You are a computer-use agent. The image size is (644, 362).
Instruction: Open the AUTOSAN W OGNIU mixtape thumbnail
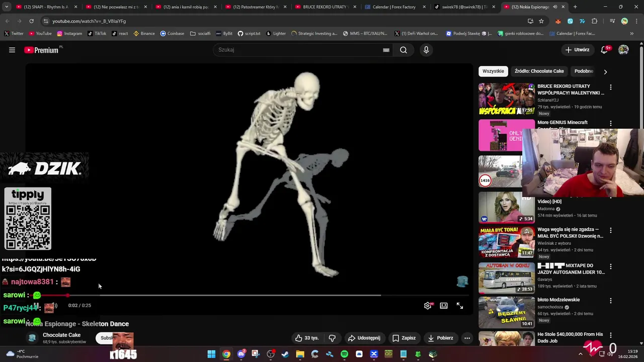click(506, 278)
